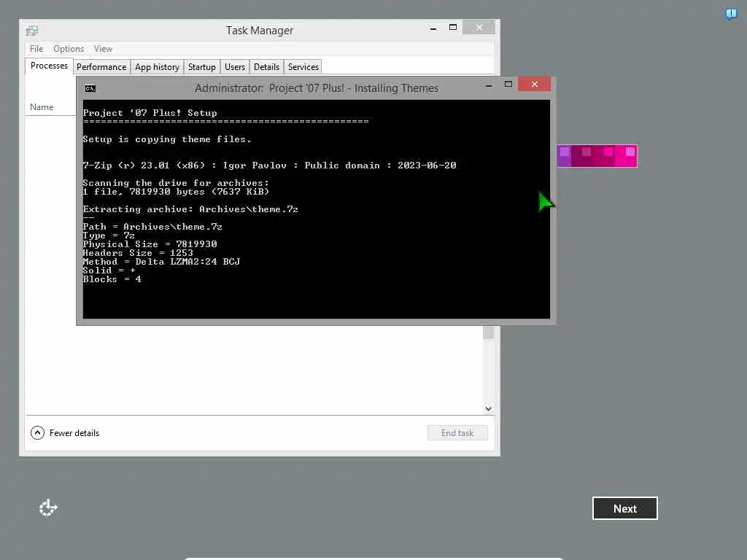Image resolution: width=747 pixels, height=560 pixels.
Task: Minimize the Installing Themes command window
Action: (x=489, y=86)
